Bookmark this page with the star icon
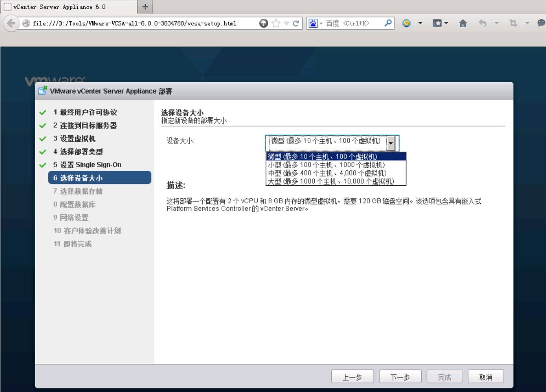Viewport: 546px width, 392px height. (x=275, y=24)
